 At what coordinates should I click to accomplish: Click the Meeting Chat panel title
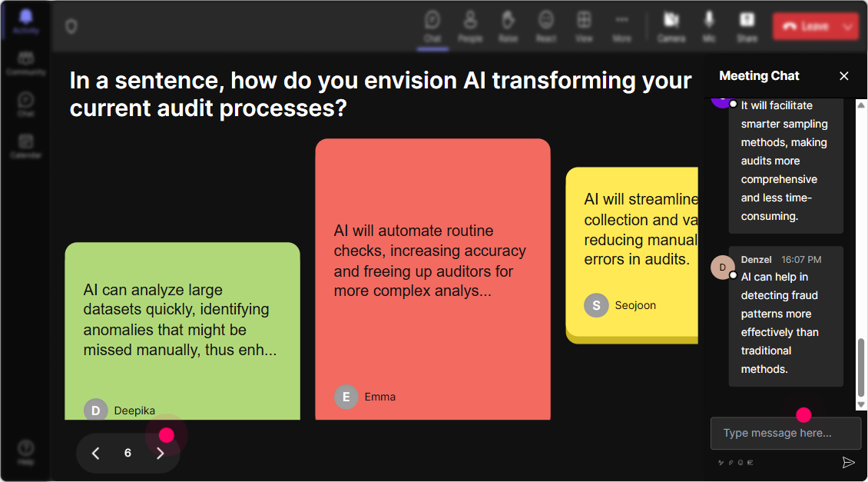(x=759, y=76)
